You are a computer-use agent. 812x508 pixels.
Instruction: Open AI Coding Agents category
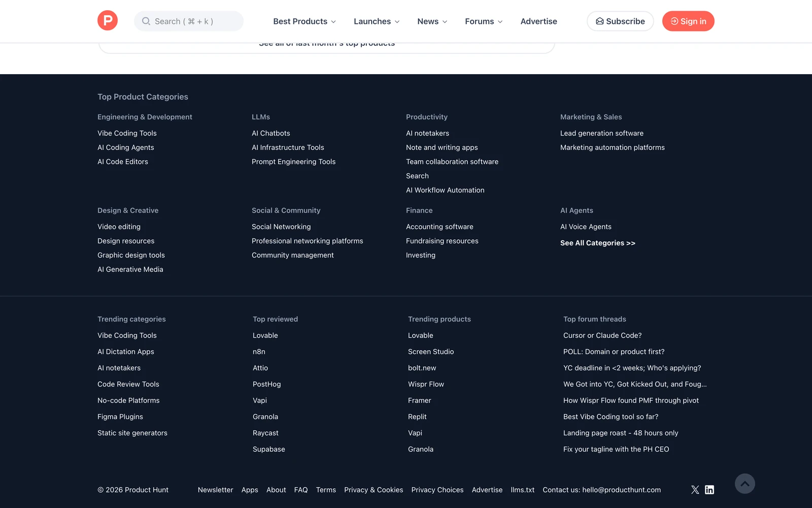[x=126, y=147]
